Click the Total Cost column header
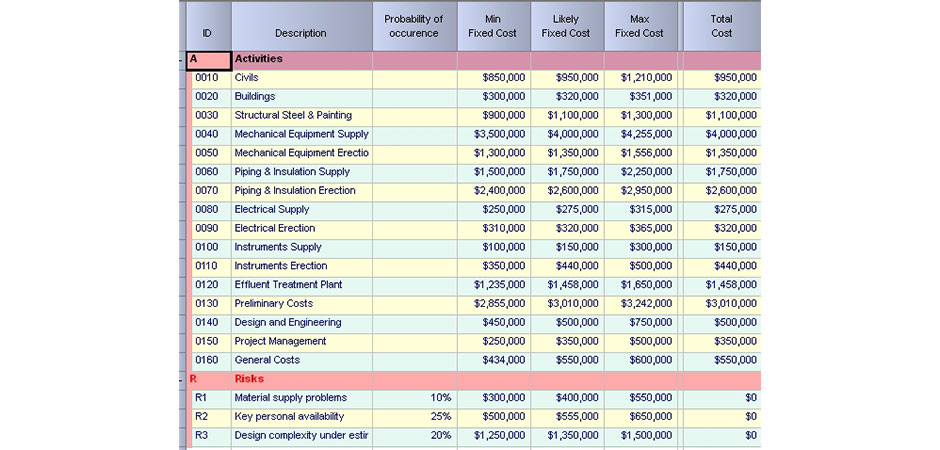940x450 pixels. coord(721,26)
